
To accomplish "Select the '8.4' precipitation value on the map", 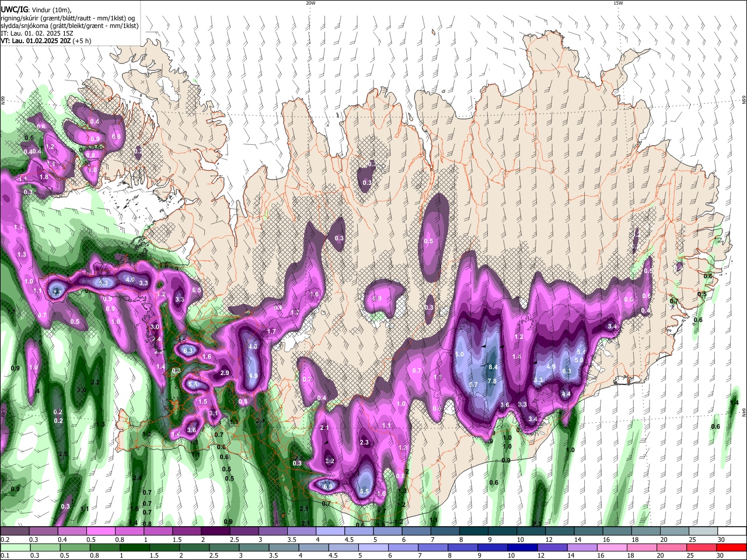I will pyautogui.click(x=493, y=367).
